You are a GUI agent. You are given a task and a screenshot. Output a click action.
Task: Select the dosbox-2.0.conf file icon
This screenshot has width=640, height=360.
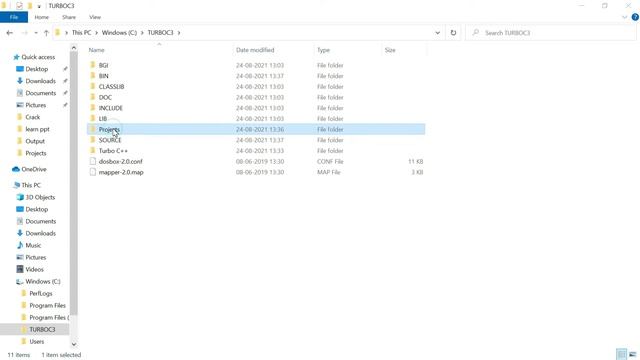[93, 161]
